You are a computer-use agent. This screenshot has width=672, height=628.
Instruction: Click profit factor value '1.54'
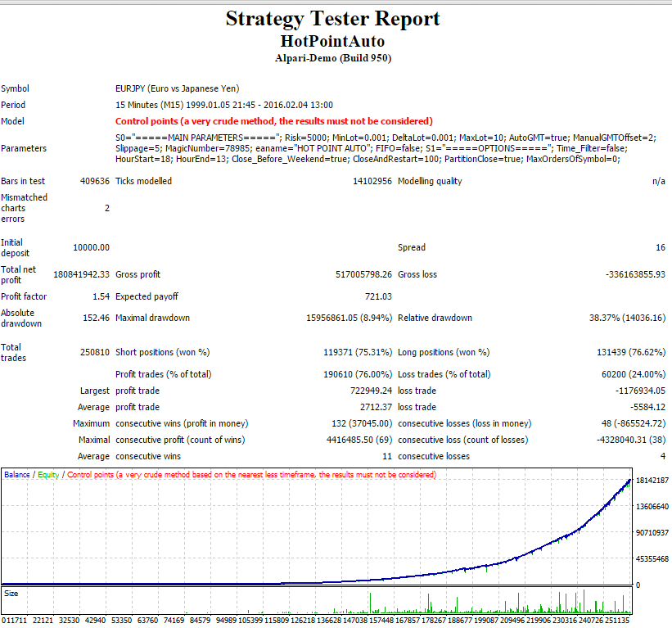pos(101,296)
